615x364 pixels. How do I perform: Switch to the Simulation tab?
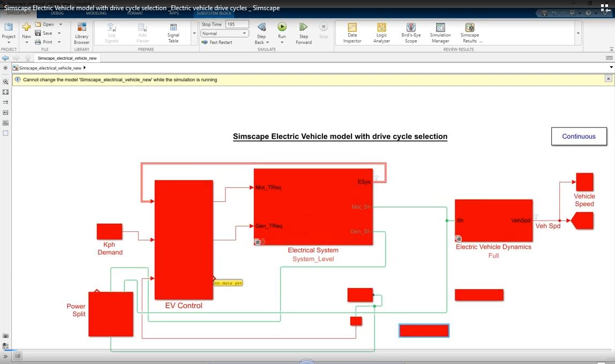[x=18, y=13]
